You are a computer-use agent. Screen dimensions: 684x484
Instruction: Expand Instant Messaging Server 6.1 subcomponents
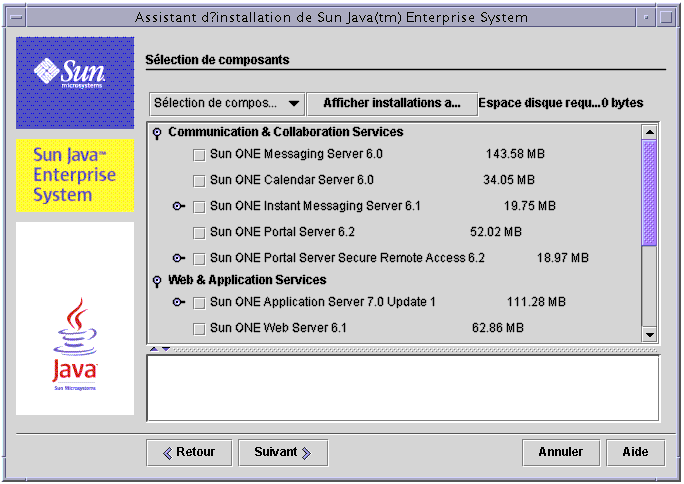coord(178,206)
